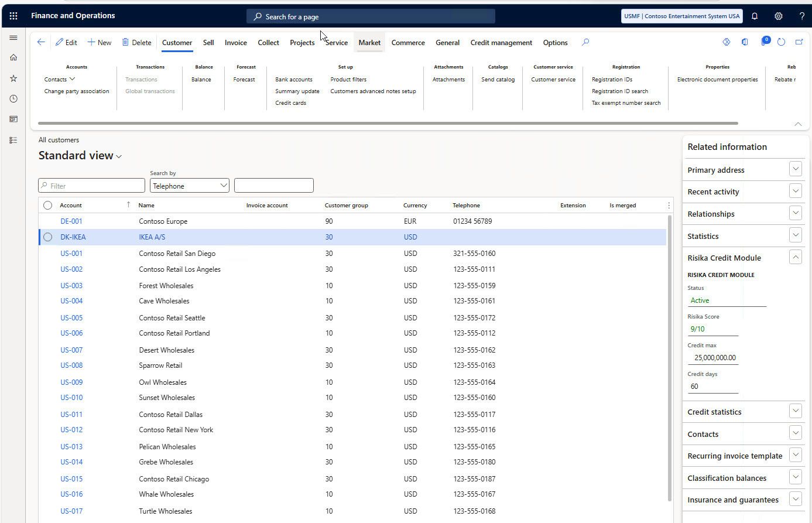The width and height of the screenshot is (812, 523).
Task: Expand the Insurance and guarantees section
Action: point(795,499)
